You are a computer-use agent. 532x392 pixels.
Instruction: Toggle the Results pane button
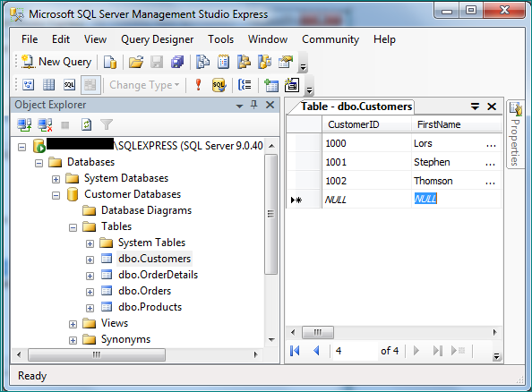(90, 85)
